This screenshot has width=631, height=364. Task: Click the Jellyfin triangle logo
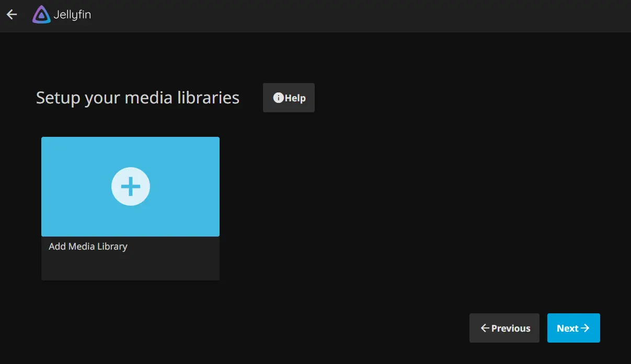(x=41, y=15)
